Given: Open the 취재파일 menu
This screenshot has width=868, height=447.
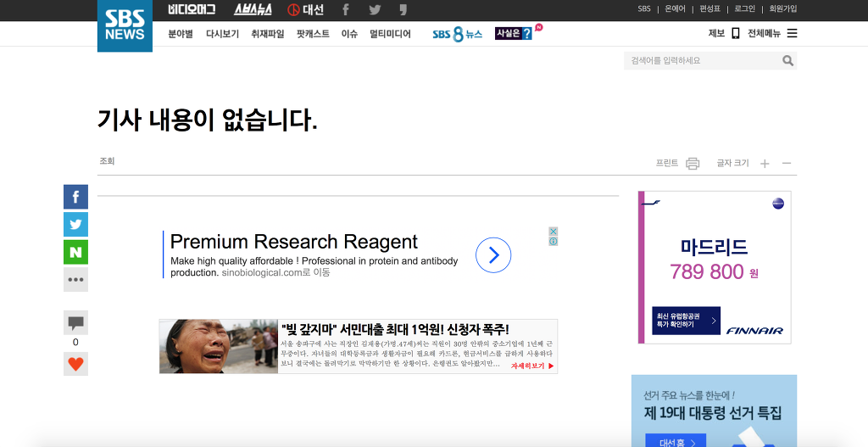Looking at the screenshot, I should coord(267,34).
